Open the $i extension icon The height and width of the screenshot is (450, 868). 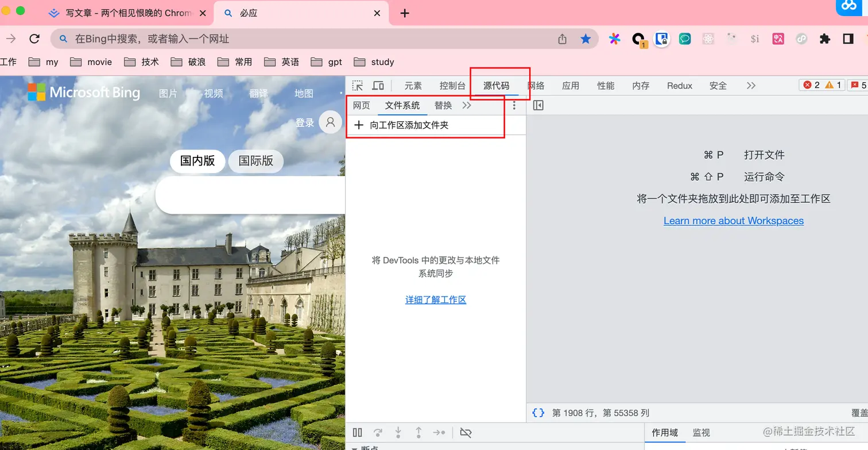point(755,39)
